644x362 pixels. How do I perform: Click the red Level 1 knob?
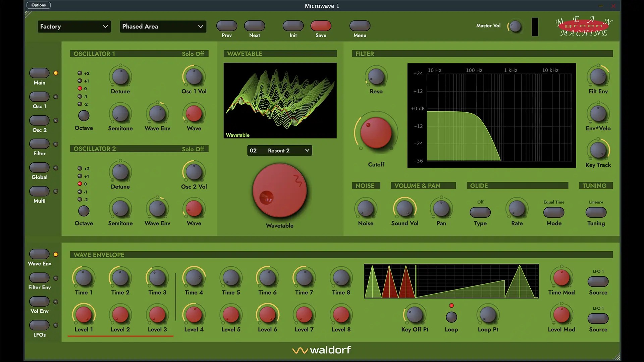click(84, 315)
